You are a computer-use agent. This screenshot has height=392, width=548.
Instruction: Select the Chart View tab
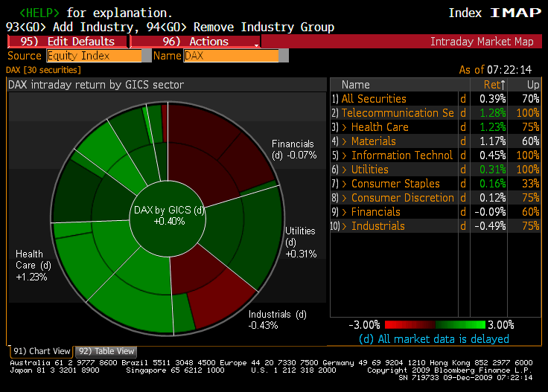point(41,351)
